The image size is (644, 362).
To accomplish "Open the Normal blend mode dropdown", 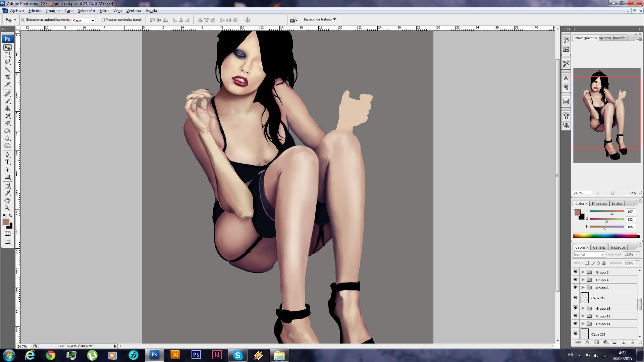I will point(589,255).
